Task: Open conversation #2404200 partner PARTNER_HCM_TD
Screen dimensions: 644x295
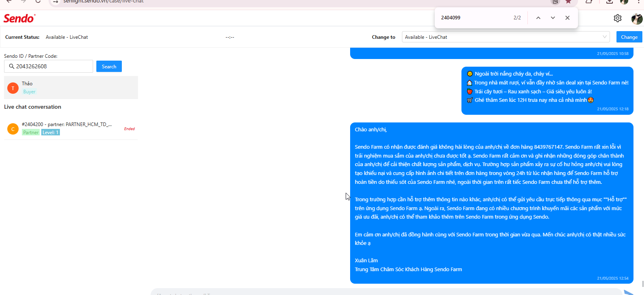Action: coord(71,129)
